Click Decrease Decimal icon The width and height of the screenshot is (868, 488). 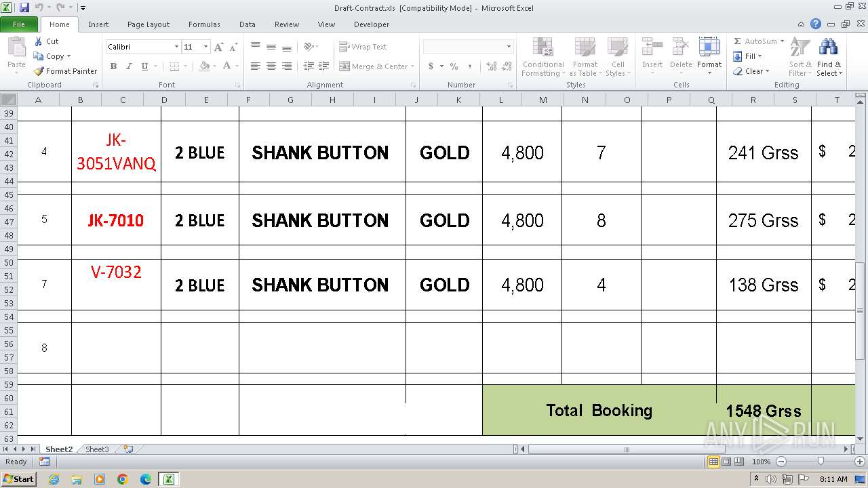click(x=507, y=66)
